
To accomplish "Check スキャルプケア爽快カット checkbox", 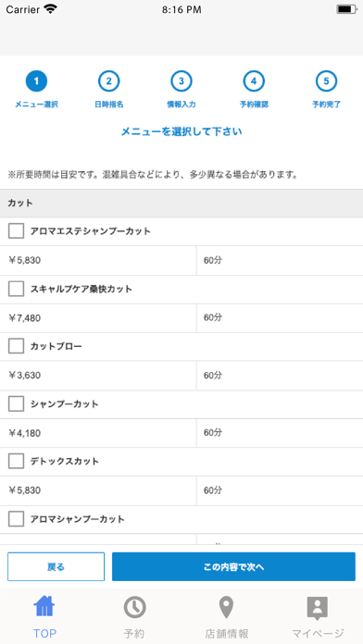I will (x=16, y=289).
